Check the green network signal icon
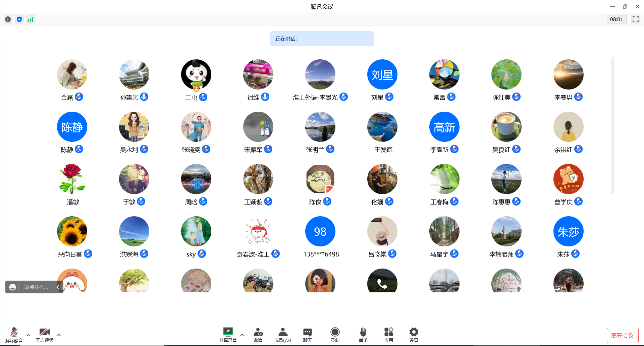 [31, 19]
